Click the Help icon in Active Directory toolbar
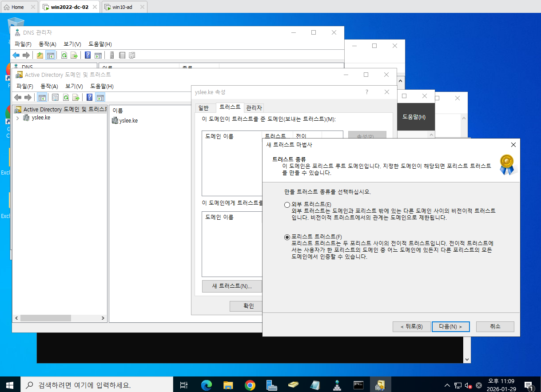541x392 pixels. [90, 97]
